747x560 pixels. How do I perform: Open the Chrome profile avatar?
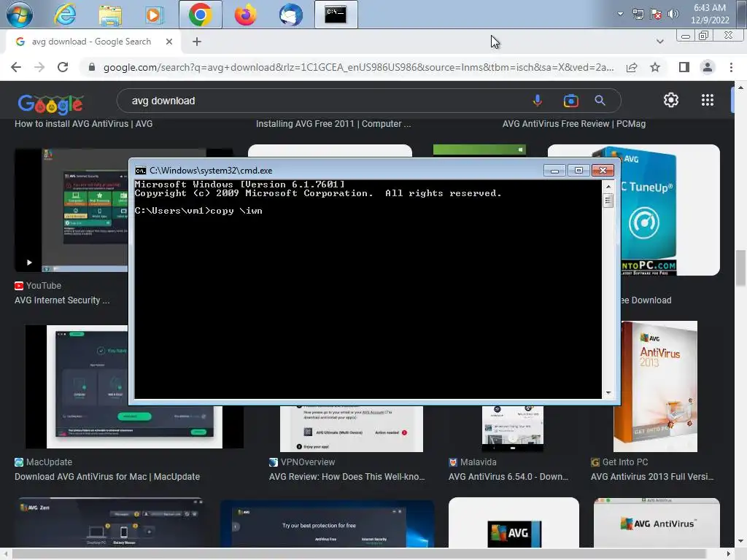tap(708, 67)
